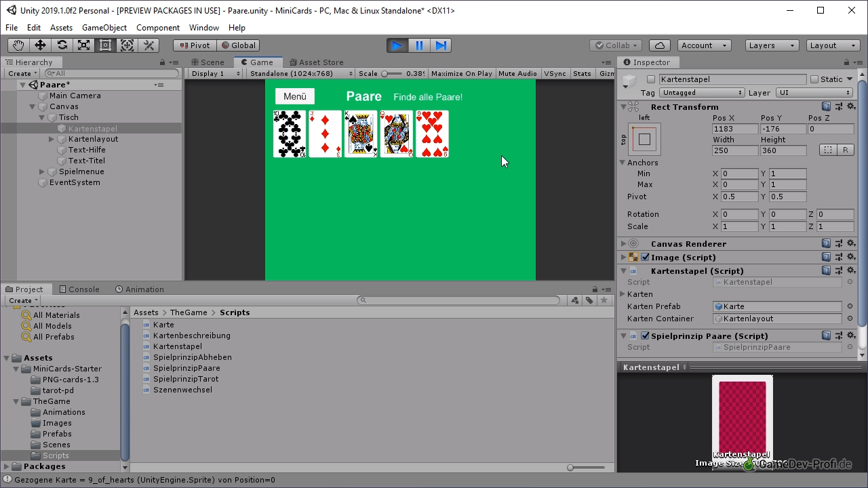Open Standalone resolution dropdown

[300, 73]
